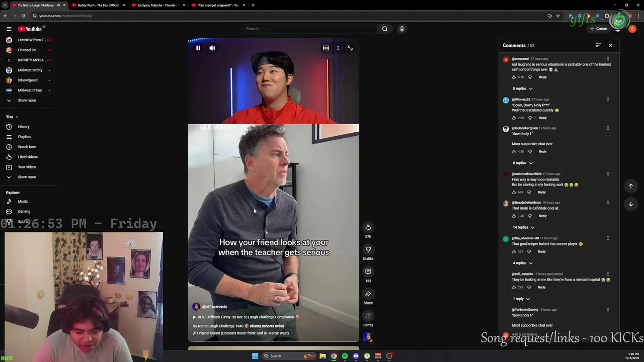Reload the page in the browser
This screenshot has width=644, height=362.
click(x=24, y=16)
